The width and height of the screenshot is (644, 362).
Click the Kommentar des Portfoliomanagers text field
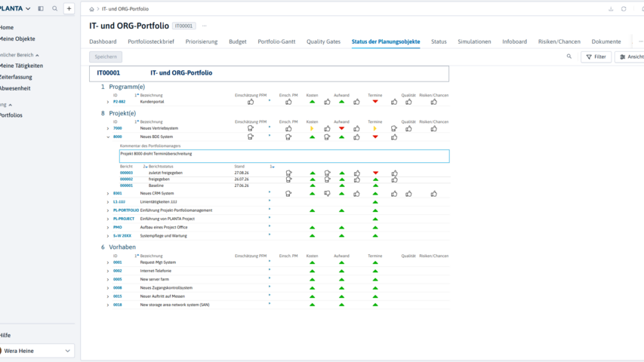tap(284, 156)
